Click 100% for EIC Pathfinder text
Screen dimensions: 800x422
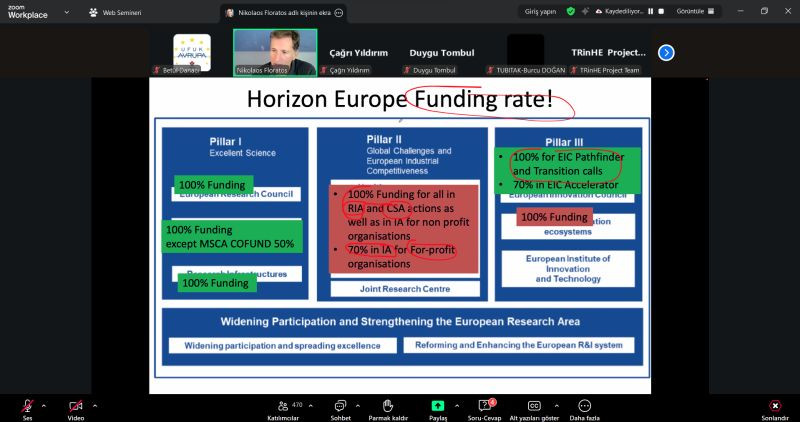pos(568,157)
